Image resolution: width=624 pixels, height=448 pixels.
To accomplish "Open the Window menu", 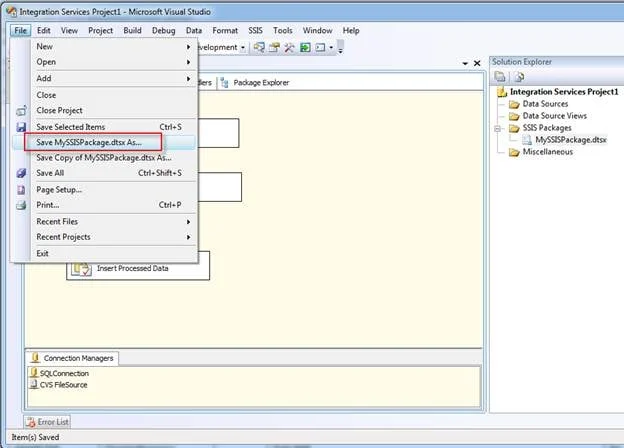I will coord(317,31).
